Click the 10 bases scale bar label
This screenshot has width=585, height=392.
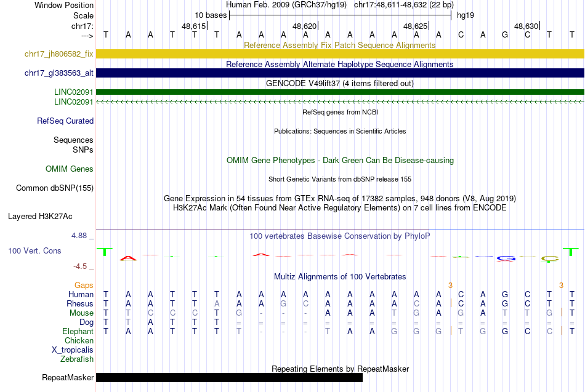[x=211, y=15]
